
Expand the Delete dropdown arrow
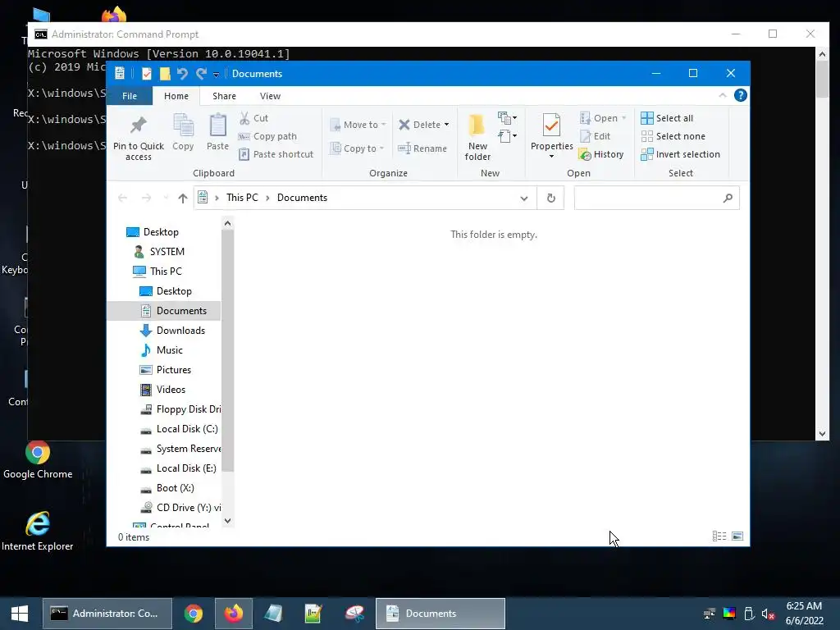[446, 125]
